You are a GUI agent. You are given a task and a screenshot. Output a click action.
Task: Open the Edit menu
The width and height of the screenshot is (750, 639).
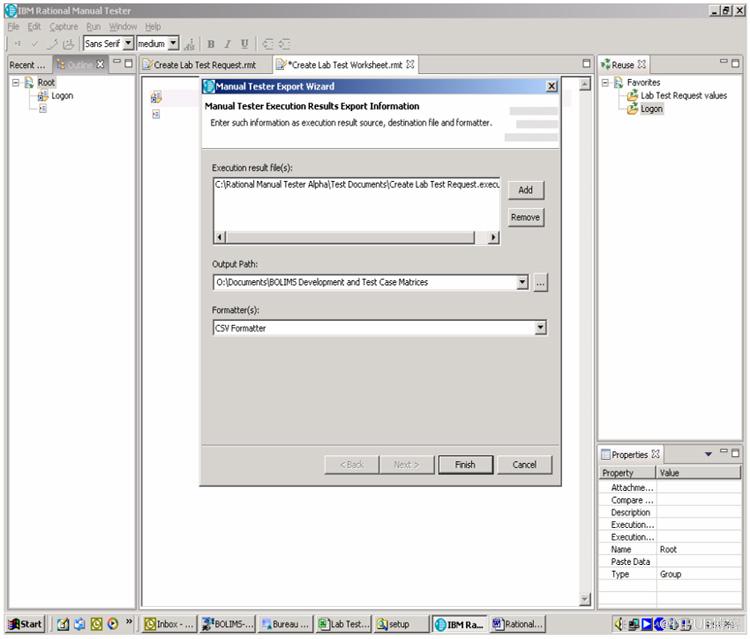pyautogui.click(x=34, y=27)
